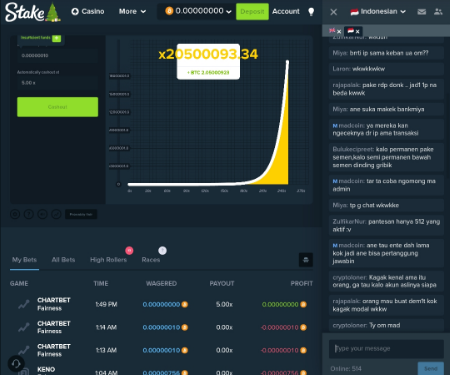Toggle the light bulb theme icon

(311, 12)
